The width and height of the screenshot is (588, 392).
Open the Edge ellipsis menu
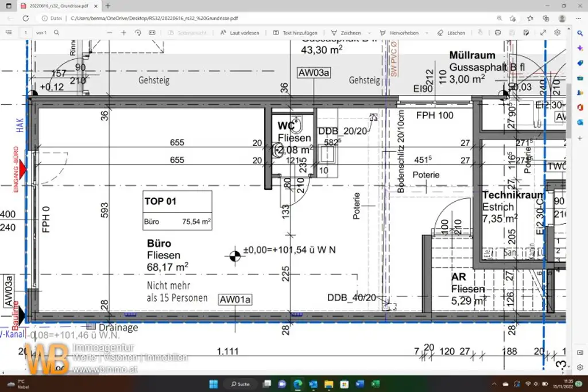[x=578, y=17]
